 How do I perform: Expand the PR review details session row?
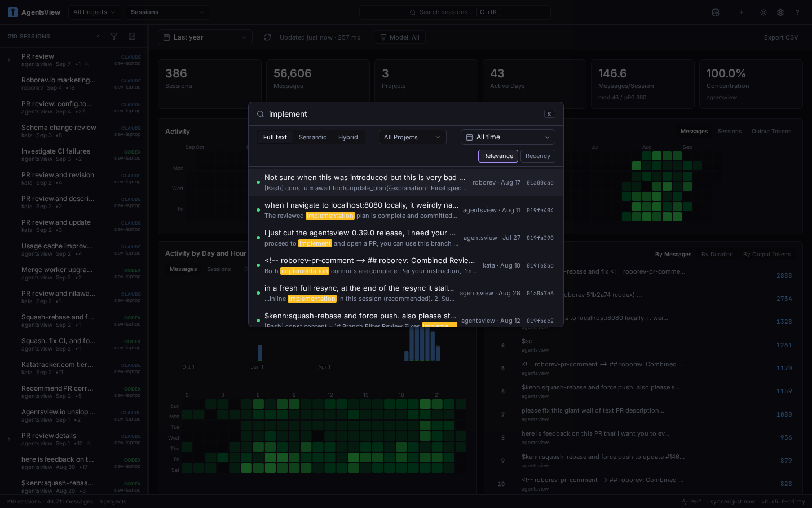coord(9,439)
